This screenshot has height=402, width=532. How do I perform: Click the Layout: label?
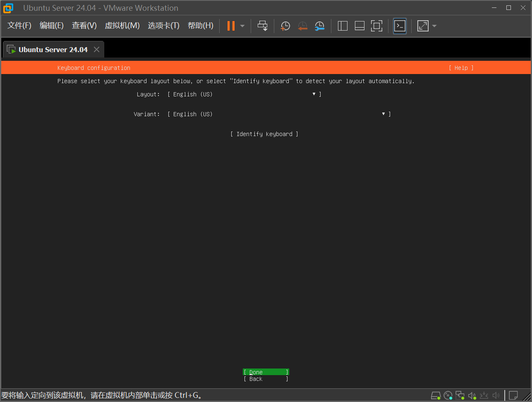[x=148, y=94]
